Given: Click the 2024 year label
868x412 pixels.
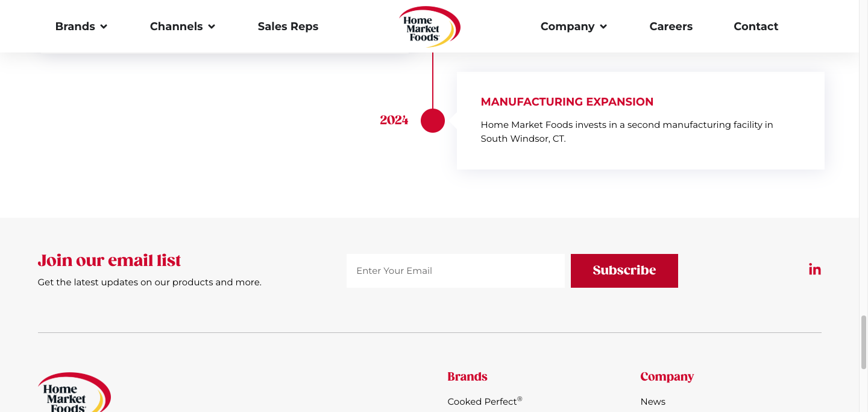Looking at the screenshot, I should click(x=394, y=120).
